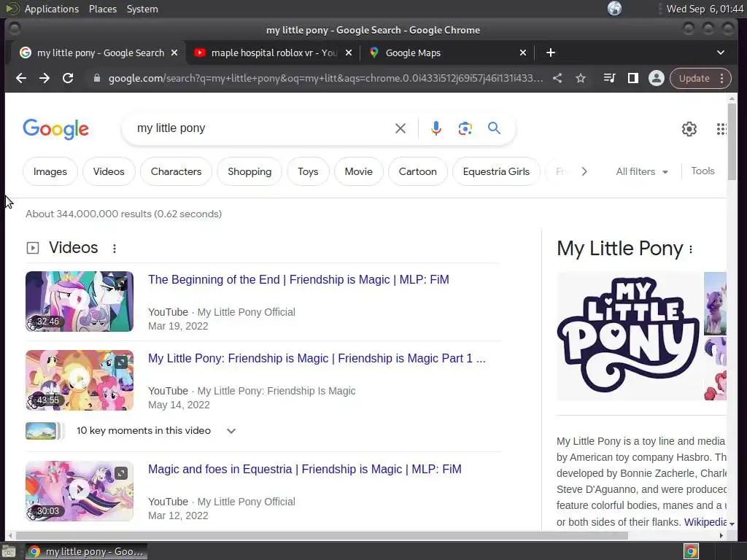Close the Google Maps tab
The image size is (747, 560).
[x=522, y=52]
